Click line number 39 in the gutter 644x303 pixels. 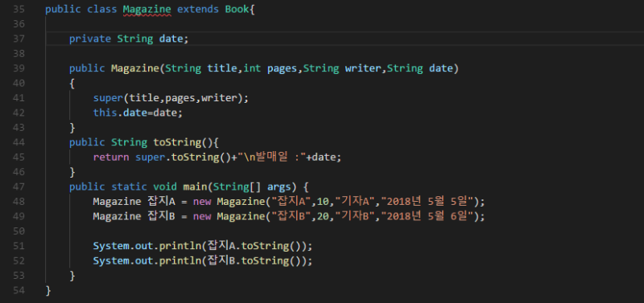pos(19,68)
